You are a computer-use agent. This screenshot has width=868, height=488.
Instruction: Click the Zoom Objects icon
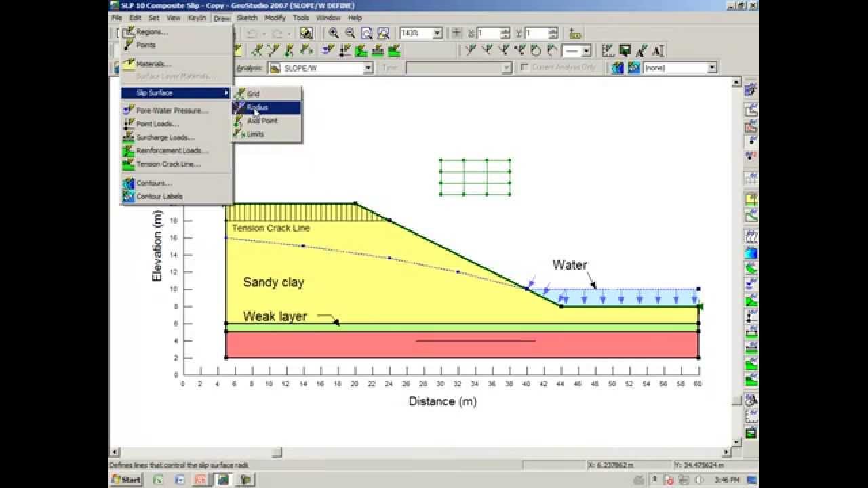383,33
